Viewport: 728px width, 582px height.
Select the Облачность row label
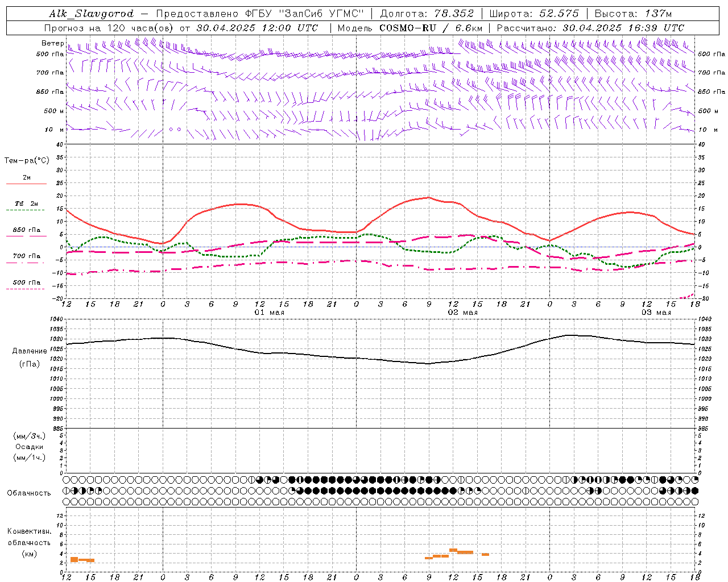click(29, 493)
